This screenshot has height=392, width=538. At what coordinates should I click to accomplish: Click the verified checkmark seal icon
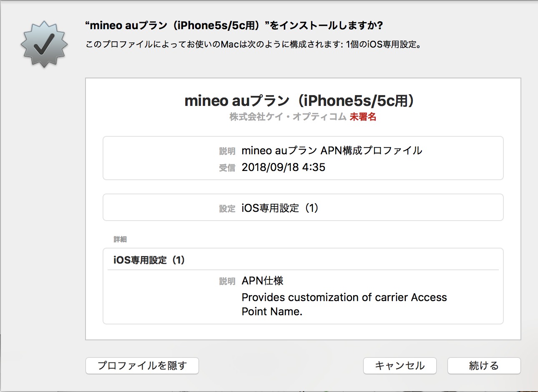coord(44,45)
